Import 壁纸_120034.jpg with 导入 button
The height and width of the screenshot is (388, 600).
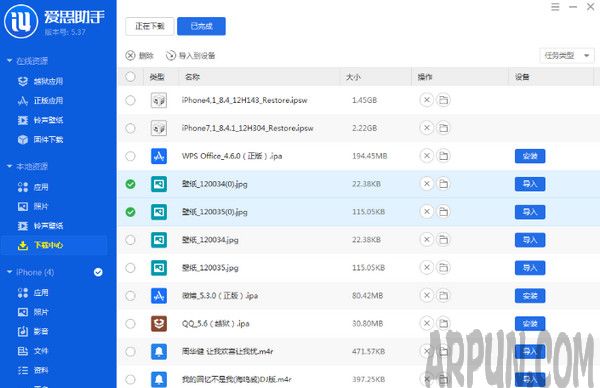point(530,240)
